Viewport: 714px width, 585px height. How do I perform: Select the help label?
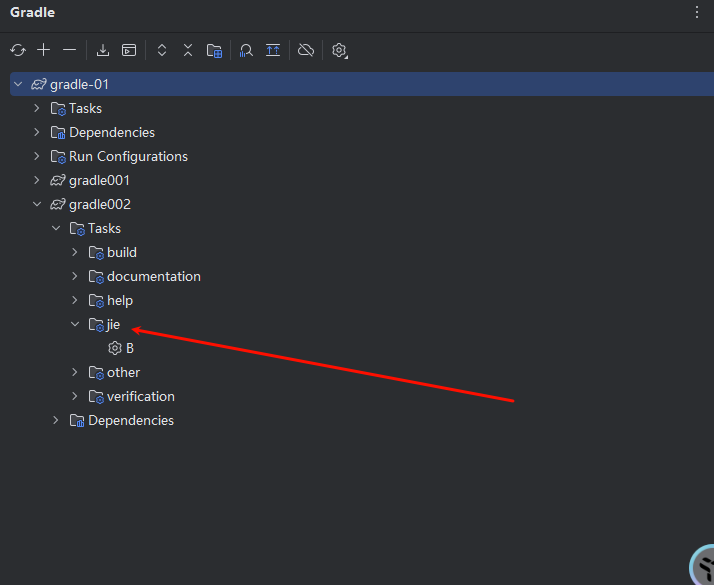tap(120, 301)
